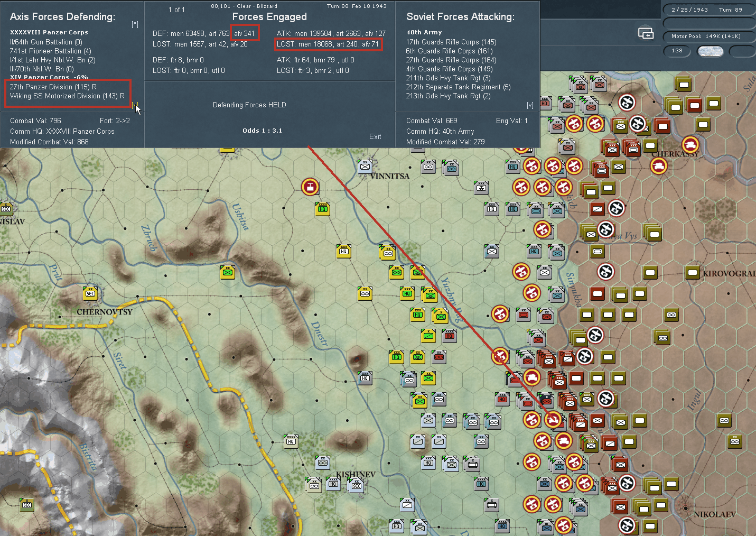
Task: Click the 138 value field
Action: point(677,51)
